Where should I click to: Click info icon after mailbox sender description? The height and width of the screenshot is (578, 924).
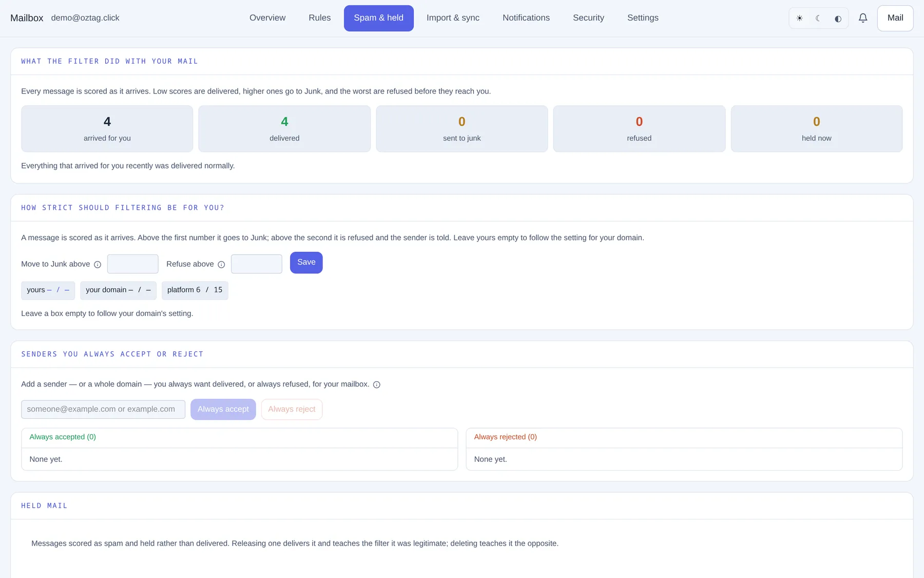[377, 385]
